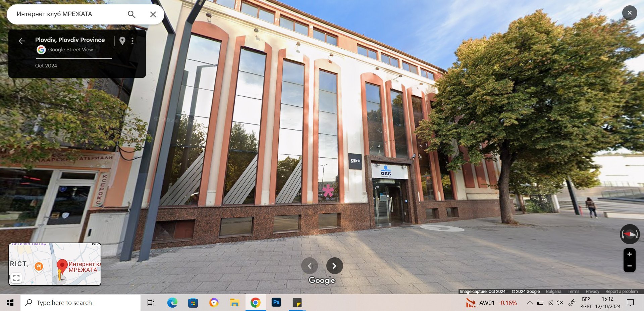
Task: Open Photoshop from the taskbar
Action: coord(276,303)
